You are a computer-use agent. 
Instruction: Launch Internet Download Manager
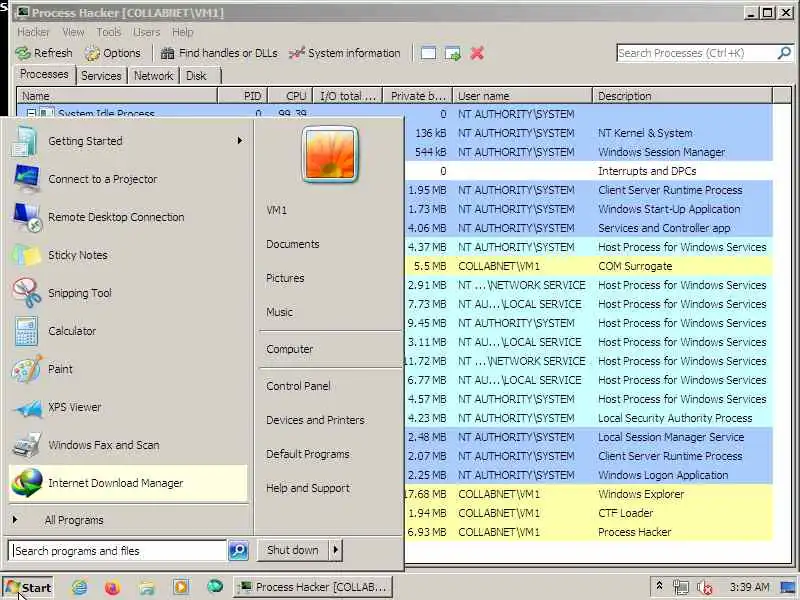coord(128,483)
